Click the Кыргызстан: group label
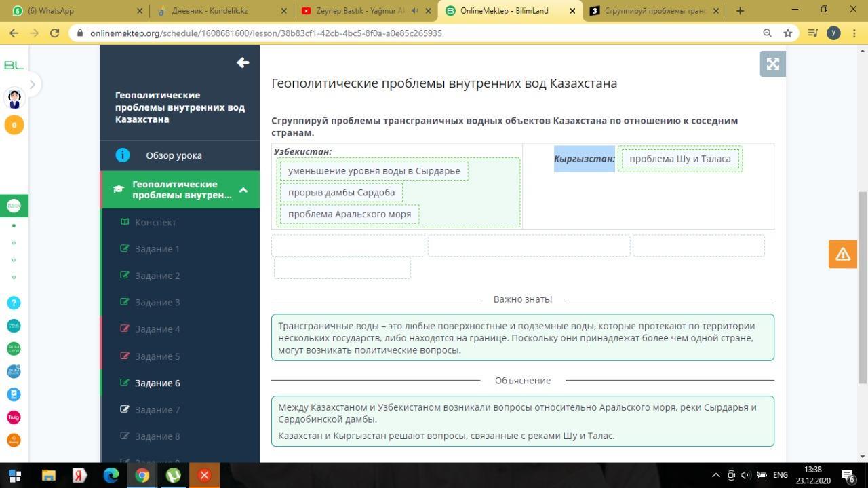The image size is (868, 488). (x=585, y=159)
